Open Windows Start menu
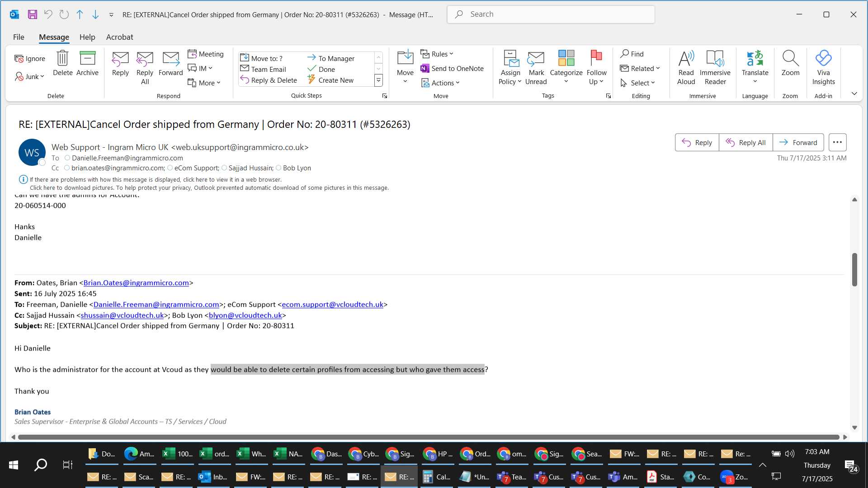The height and width of the screenshot is (488, 868). point(14,465)
